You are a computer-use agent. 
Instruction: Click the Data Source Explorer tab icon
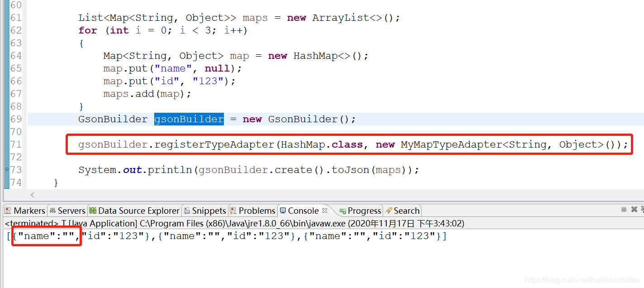click(x=93, y=211)
